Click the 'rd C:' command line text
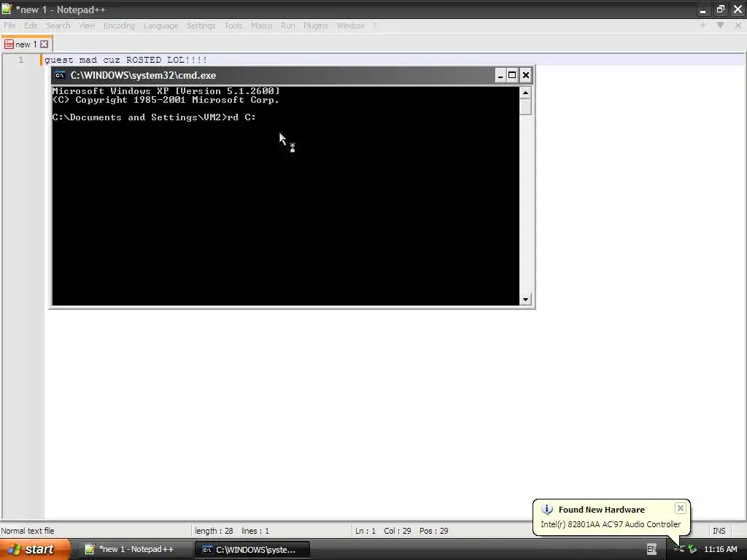Viewport: 747px width, 560px height. [241, 117]
